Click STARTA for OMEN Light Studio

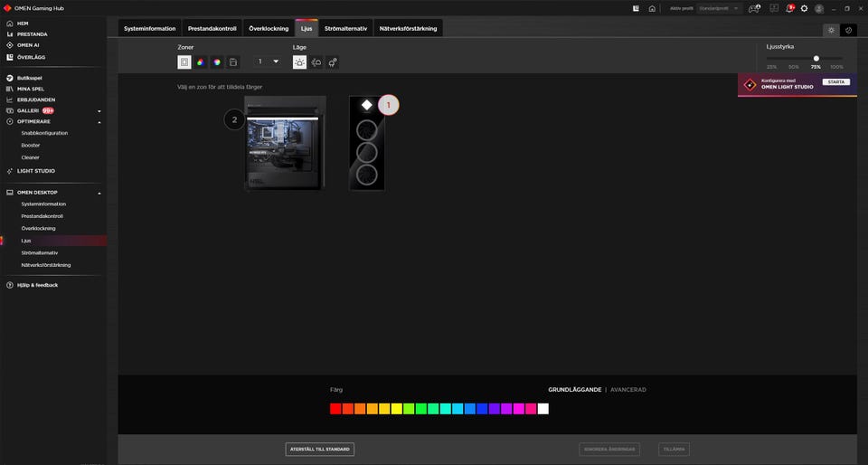835,81
